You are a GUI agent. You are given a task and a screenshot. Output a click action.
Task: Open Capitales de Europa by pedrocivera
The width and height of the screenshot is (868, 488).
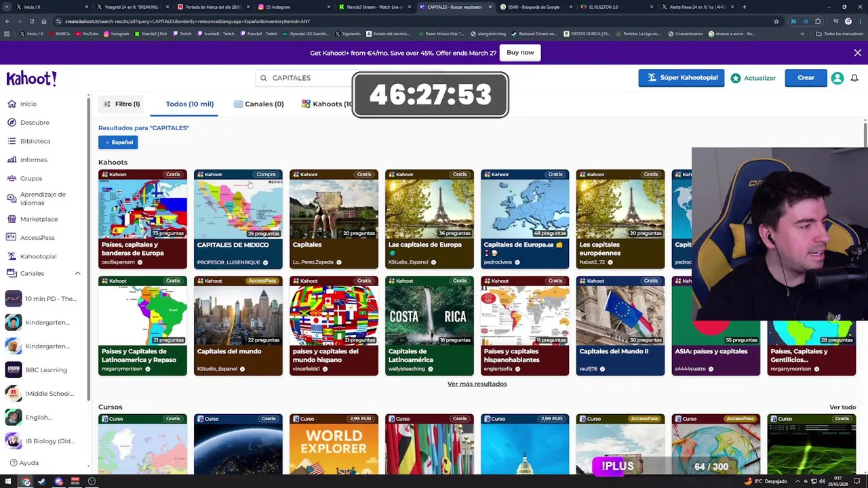point(525,219)
